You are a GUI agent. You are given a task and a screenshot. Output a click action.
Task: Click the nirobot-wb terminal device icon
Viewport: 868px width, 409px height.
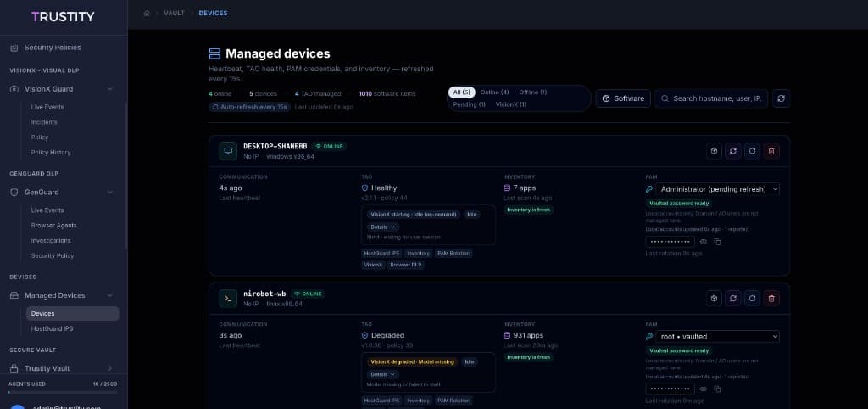coord(228,299)
